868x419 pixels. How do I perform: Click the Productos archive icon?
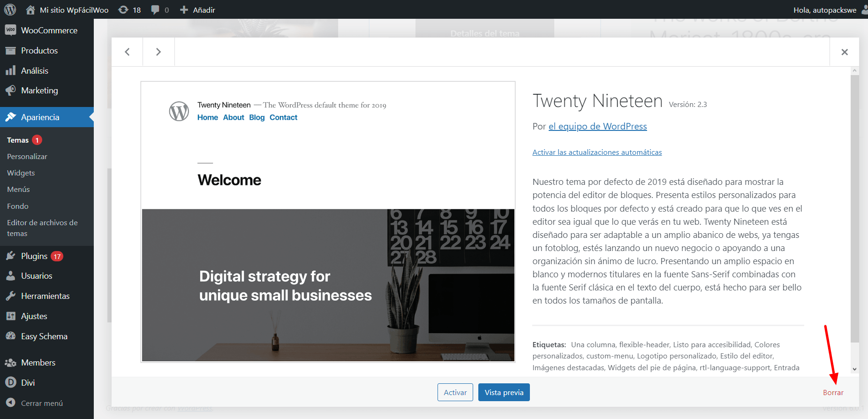click(11, 50)
